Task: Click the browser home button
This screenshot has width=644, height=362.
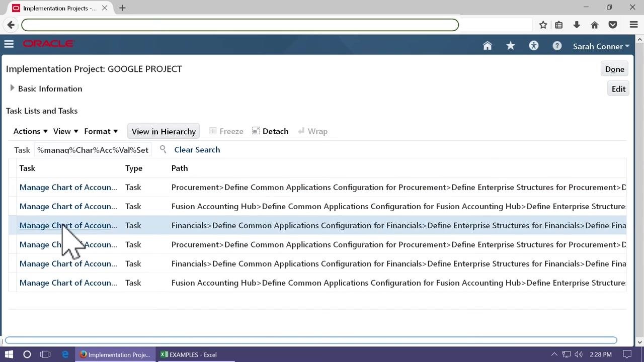Action: coord(595,25)
